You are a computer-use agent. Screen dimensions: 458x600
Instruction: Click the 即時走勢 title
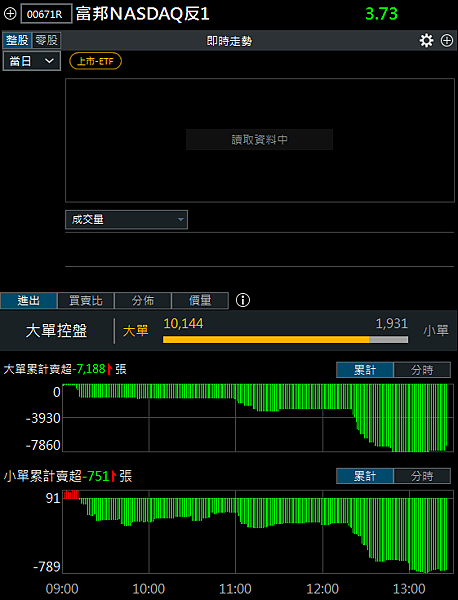point(229,41)
